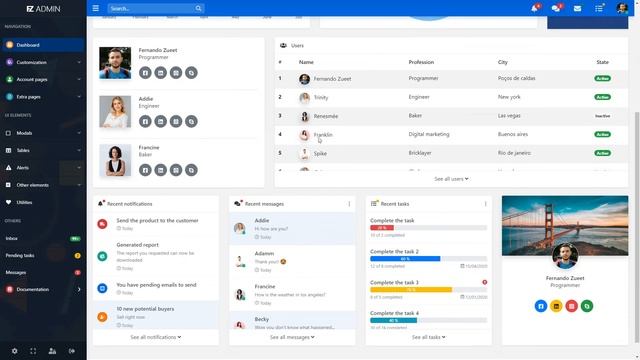Toggle fullscreen icon at sidebar bottom
The image size is (640, 360).
[x=33, y=351]
